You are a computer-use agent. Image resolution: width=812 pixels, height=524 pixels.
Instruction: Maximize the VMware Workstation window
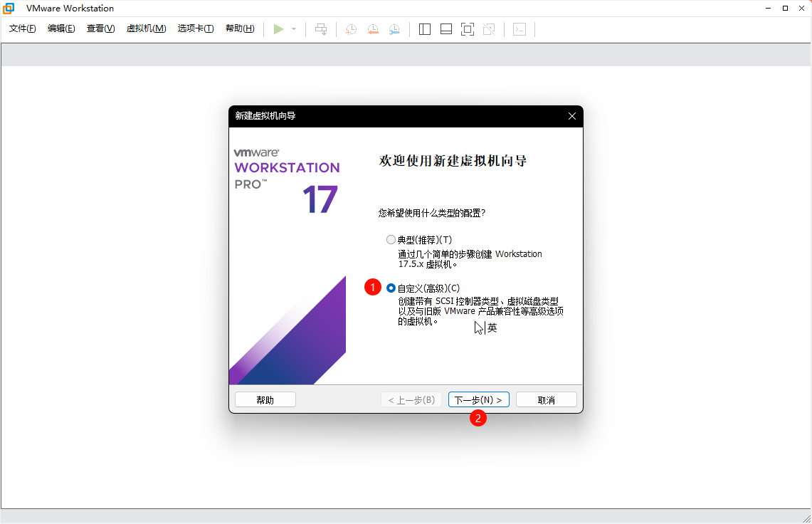[x=785, y=9]
